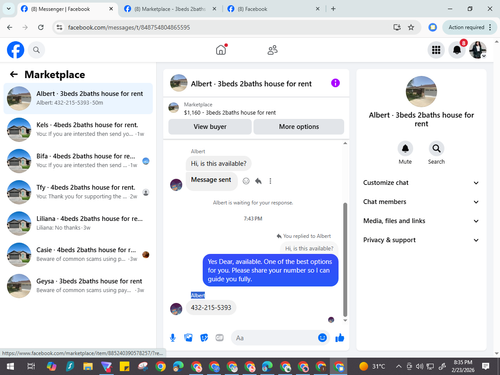This screenshot has width=500, height=375.
Task: Open Tfy 4beds 2baths conversation
Action: click(78, 192)
